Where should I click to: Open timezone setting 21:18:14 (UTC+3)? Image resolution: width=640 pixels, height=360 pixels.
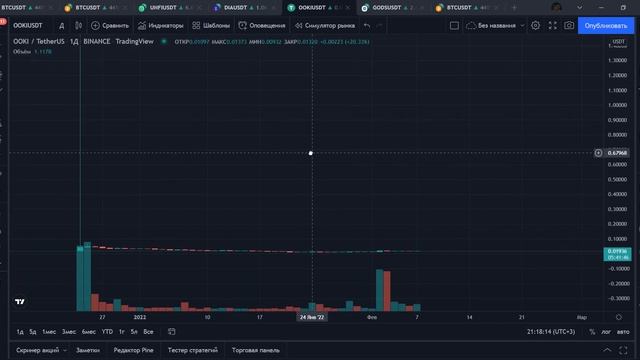coord(551,332)
